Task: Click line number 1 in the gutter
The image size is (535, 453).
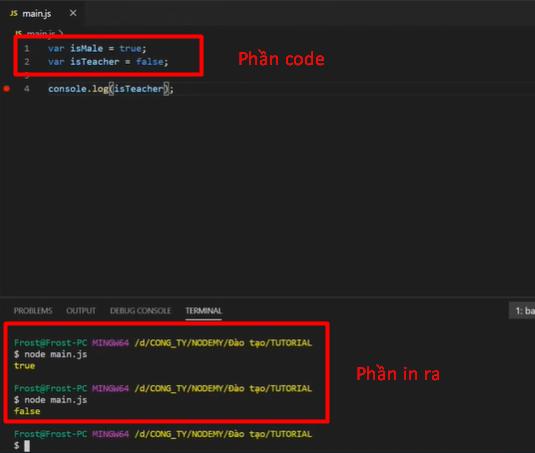Action: click(x=27, y=48)
